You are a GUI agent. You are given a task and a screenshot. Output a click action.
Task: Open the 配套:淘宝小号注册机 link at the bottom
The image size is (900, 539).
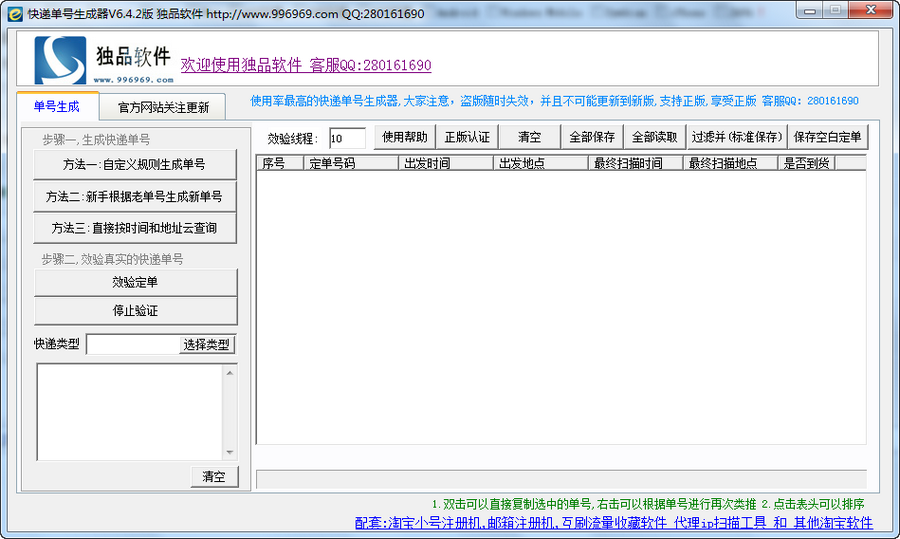(x=614, y=522)
